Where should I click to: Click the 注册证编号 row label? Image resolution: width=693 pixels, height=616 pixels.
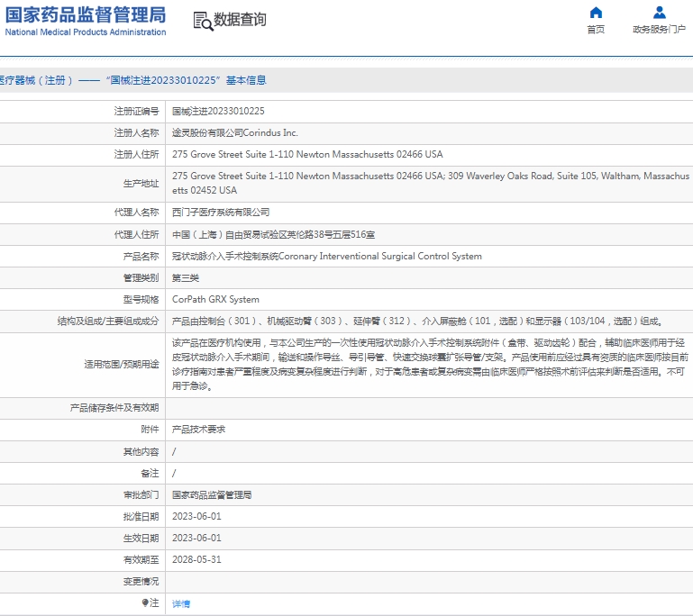[x=137, y=112]
